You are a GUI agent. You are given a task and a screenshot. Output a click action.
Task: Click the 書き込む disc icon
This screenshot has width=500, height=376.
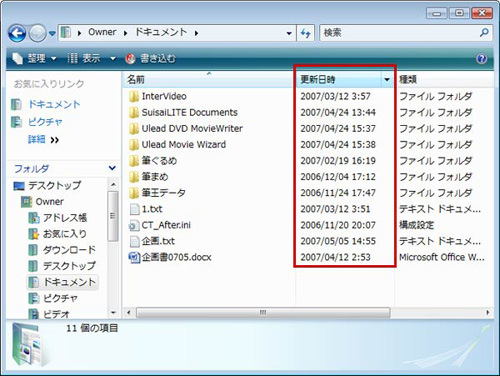(130, 59)
